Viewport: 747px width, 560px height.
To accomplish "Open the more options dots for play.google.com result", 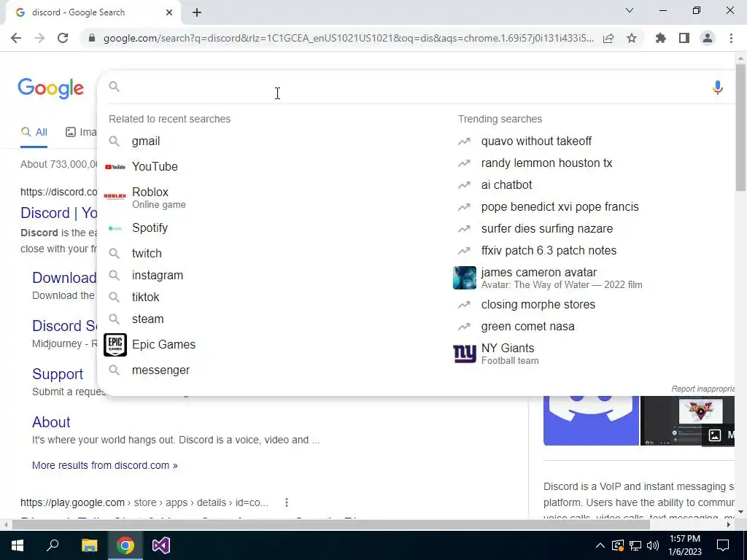I will (286, 502).
